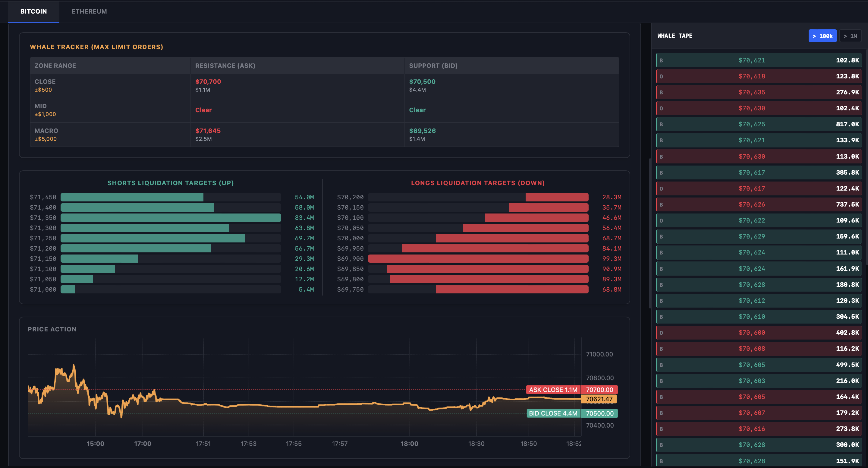Click the $70,700 close resistance price
The height and width of the screenshot is (468, 868).
click(x=208, y=82)
